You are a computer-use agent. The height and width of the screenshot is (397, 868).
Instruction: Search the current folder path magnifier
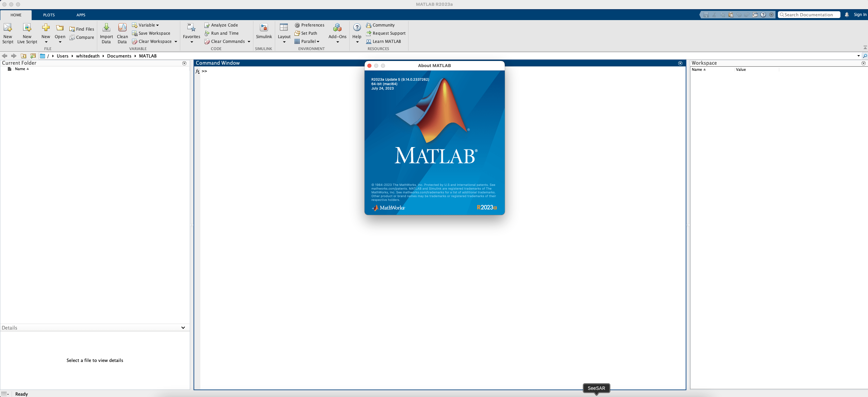click(x=865, y=56)
